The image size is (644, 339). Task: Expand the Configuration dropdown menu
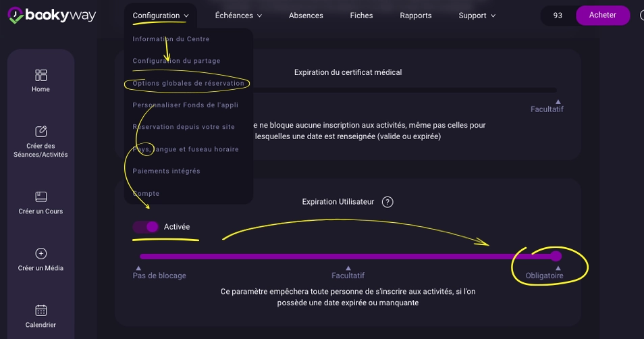click(x=160, y=16)
